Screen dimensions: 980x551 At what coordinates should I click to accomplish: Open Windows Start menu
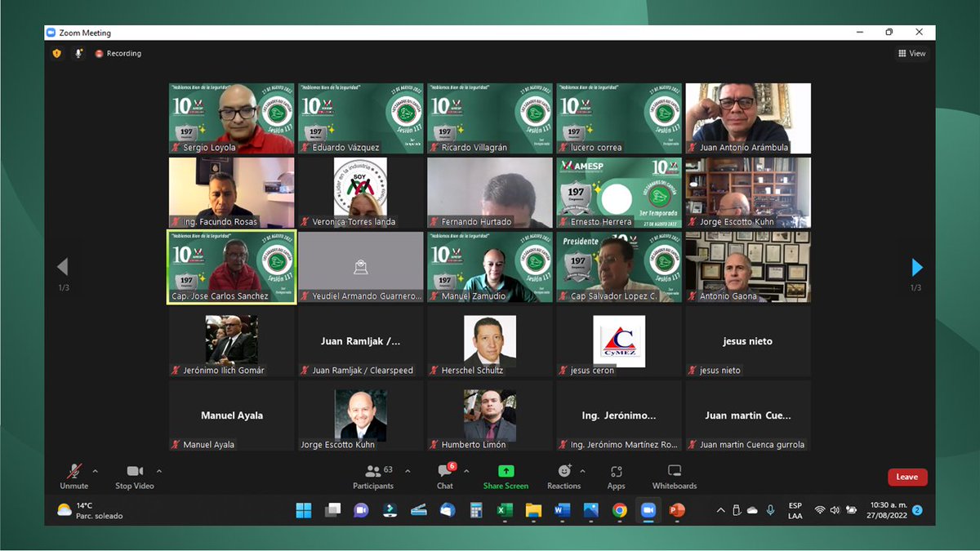(304, 510)
